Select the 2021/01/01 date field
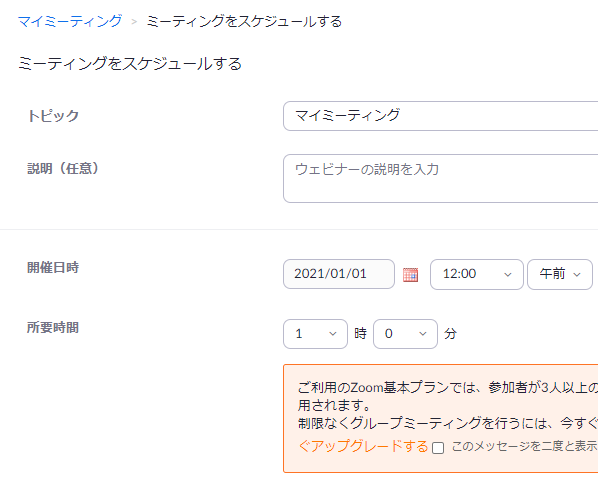 pyautogui.click(x=339, y=274)
